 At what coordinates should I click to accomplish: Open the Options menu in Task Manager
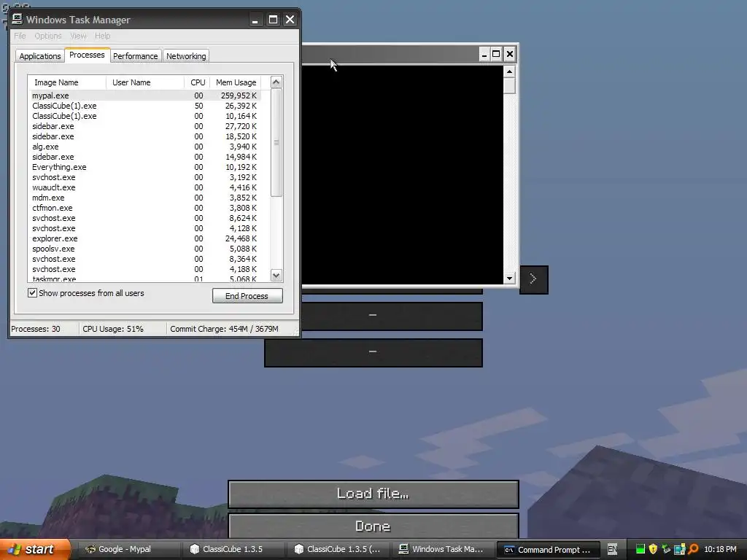48,36
